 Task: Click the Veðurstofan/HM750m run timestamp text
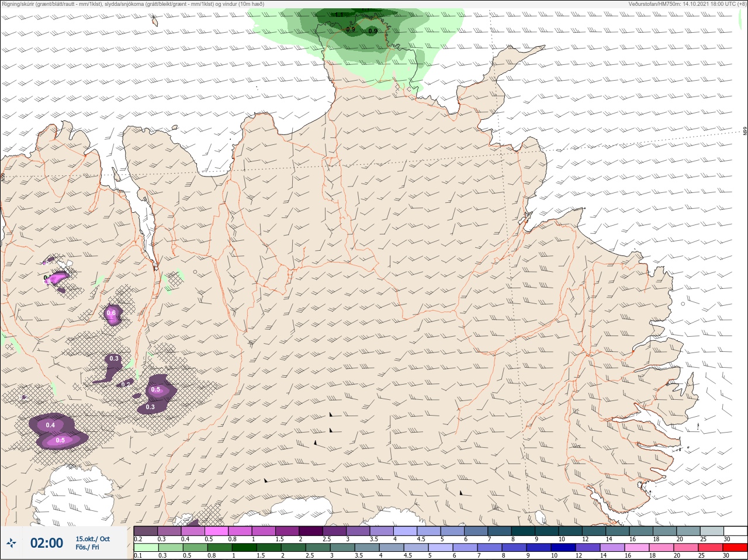tap(687, 4)
